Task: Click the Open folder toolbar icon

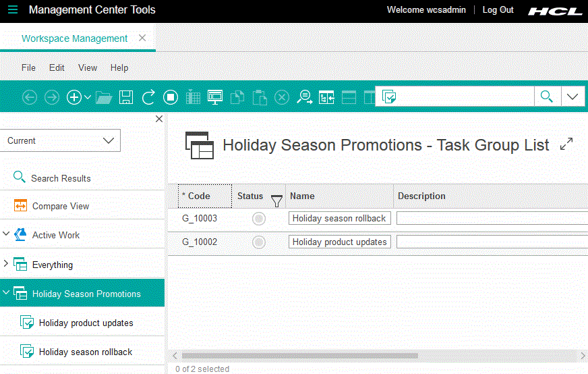Action: [104, 98]
